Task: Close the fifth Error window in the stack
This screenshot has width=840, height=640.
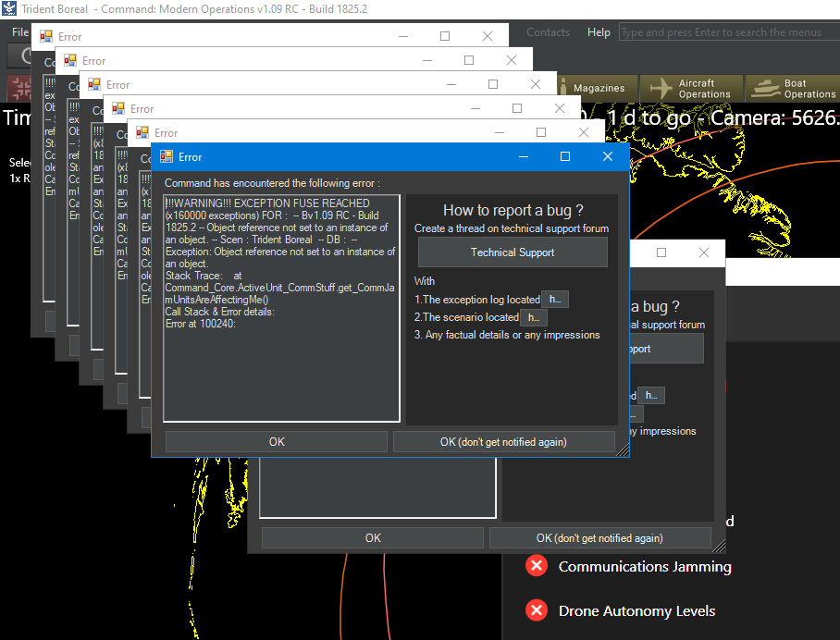Action: point(584,132)
